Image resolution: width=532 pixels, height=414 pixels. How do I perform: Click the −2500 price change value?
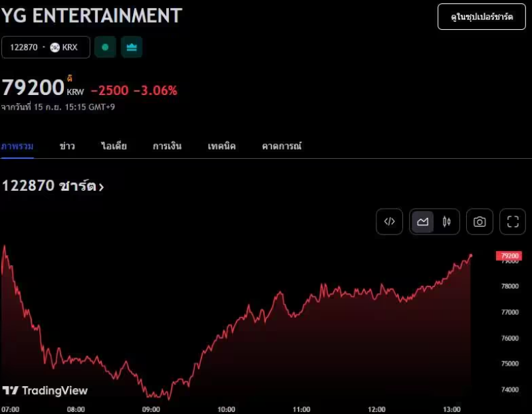(x=110, y=90)
